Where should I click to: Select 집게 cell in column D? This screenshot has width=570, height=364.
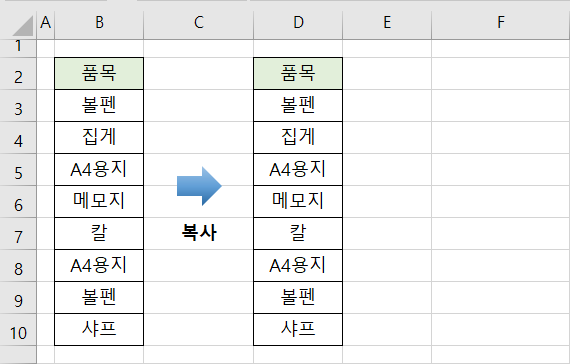(x=298, y=137)
